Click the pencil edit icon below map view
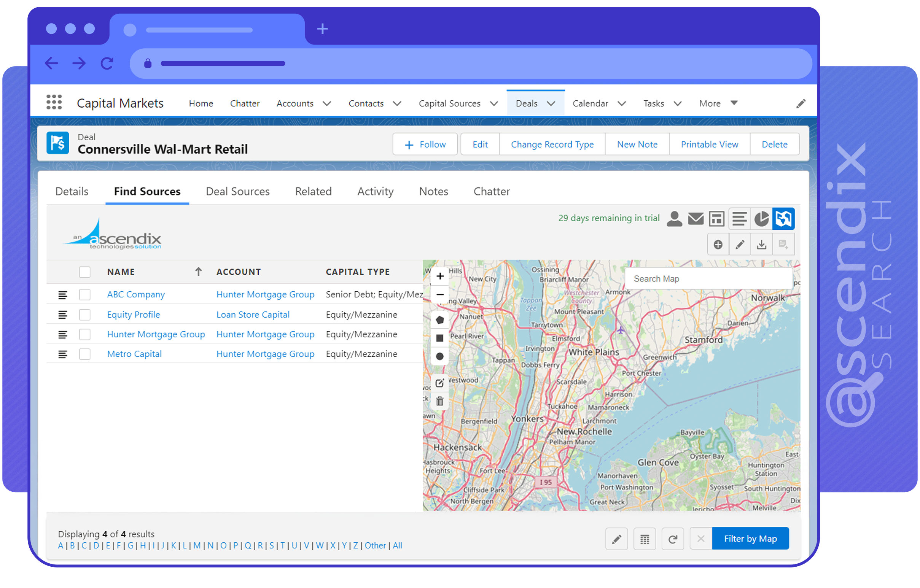This screenshot has height=588, width=920. 740,244
